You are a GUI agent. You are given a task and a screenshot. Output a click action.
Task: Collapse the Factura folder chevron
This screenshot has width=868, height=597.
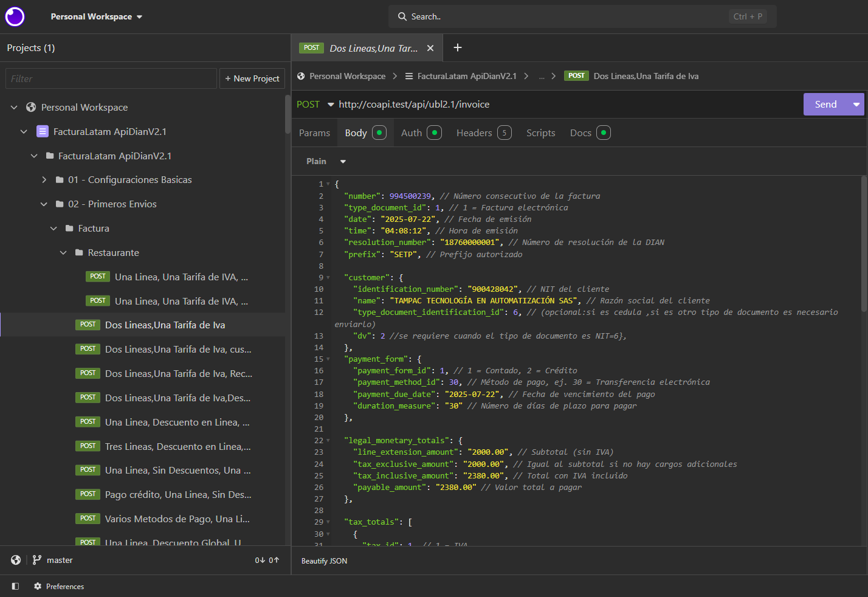53,229
